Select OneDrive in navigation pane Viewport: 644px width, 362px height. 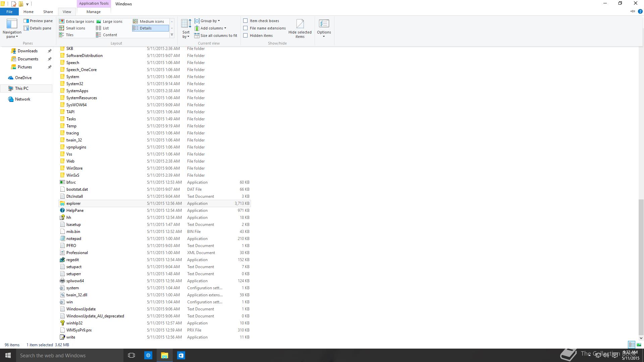[x=23, y=78]
